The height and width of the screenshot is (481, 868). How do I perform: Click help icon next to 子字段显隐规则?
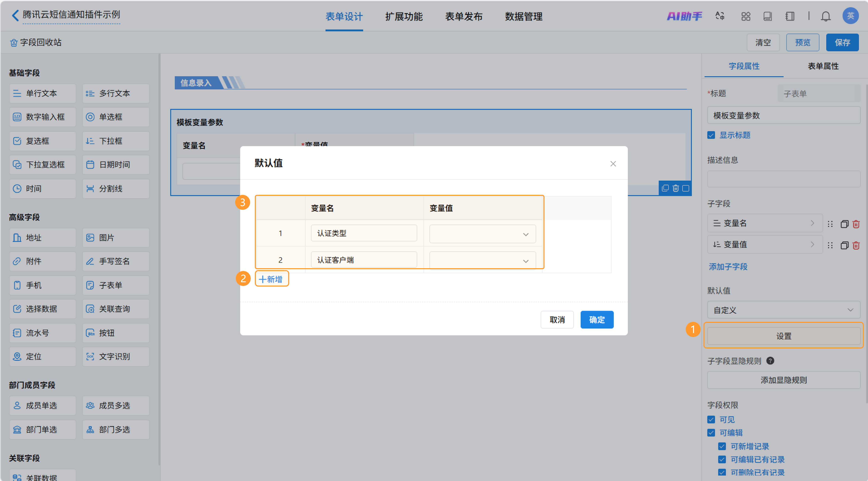(770, 361)
